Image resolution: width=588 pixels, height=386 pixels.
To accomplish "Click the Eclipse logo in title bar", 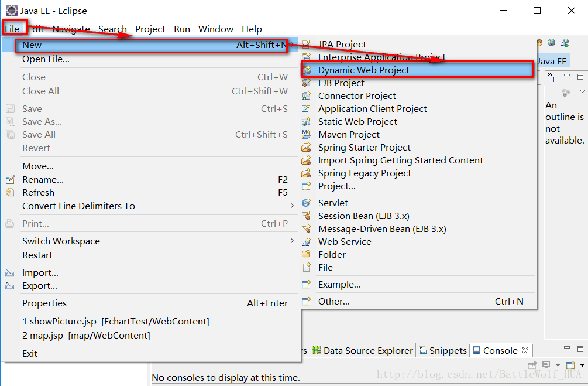I will pos(11,11).
